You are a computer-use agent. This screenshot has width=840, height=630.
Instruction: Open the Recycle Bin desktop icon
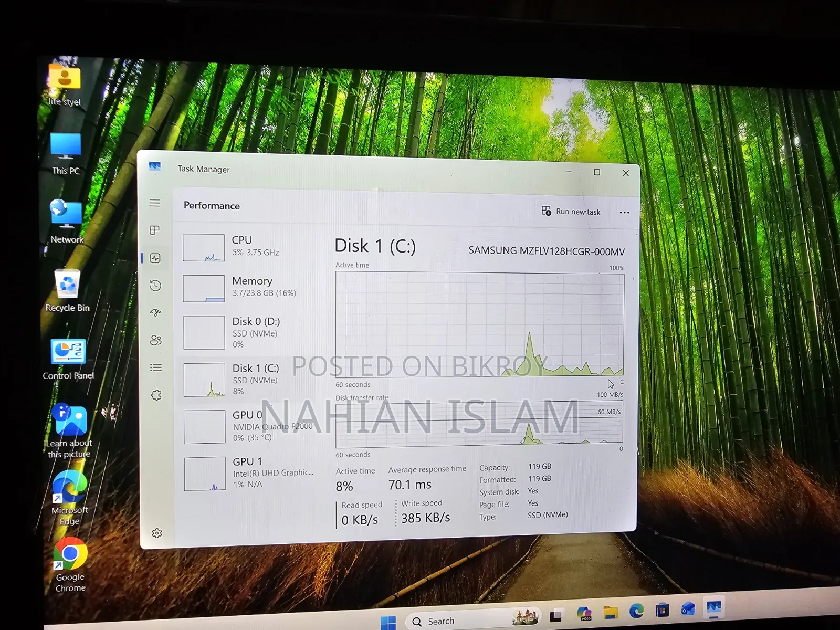click(x=67, y=290)
